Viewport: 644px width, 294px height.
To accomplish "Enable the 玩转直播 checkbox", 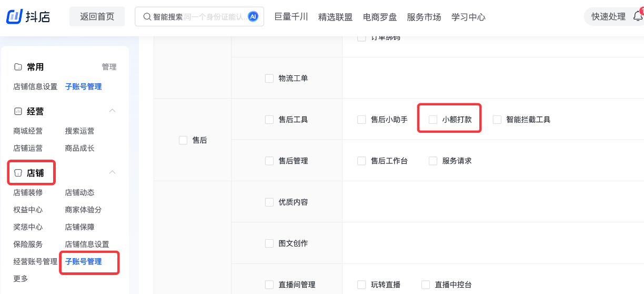I will click(361, 285).
